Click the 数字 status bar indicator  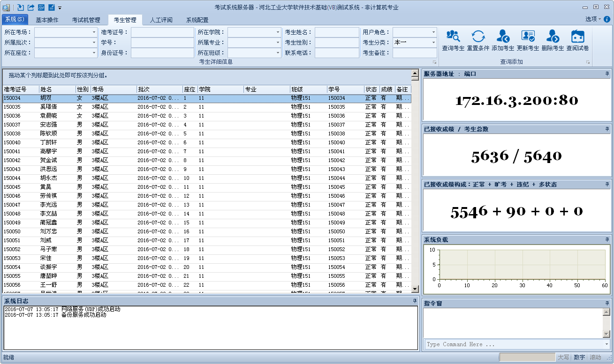(x=579, y=357)
